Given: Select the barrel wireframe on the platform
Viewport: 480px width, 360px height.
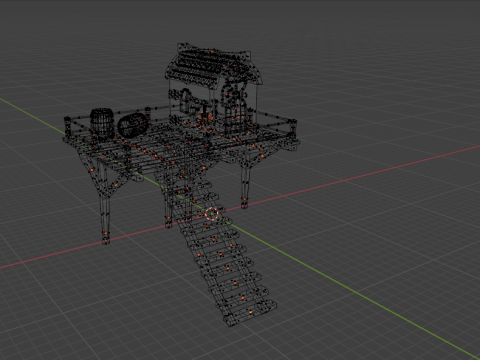Looking at the screenshot, I should pos(102,122).
